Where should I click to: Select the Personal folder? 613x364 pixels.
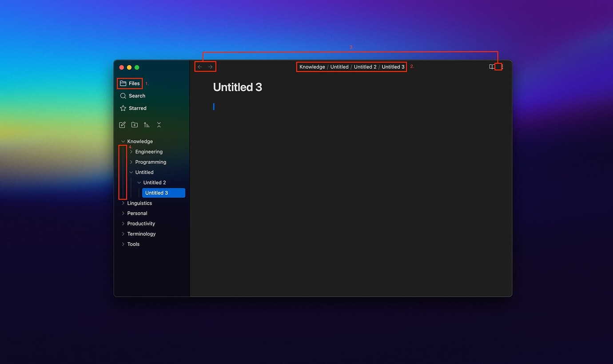click(137, 213)
